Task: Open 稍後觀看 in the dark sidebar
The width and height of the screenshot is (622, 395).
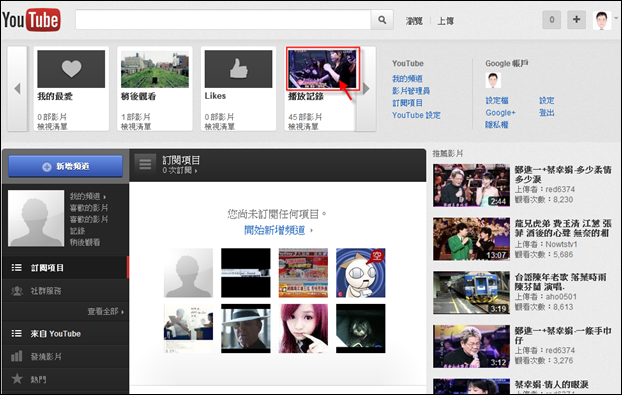Action: [x=85, y=242]
